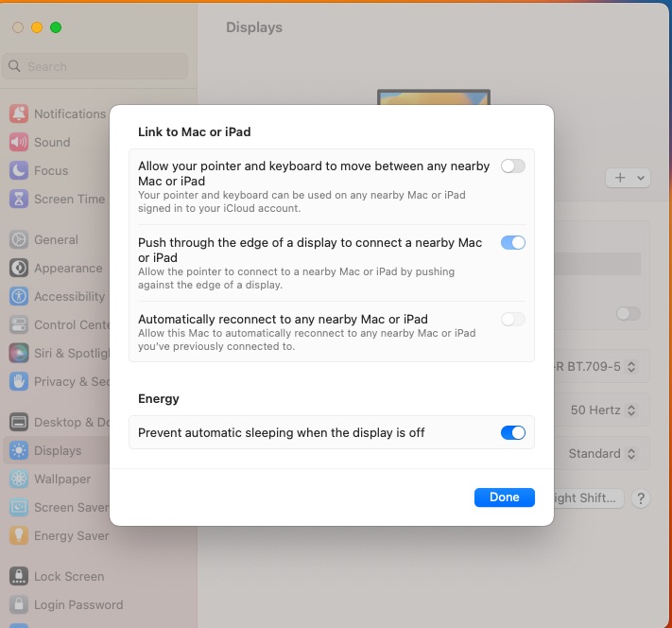Click the green zoom window button

point(56,27)
